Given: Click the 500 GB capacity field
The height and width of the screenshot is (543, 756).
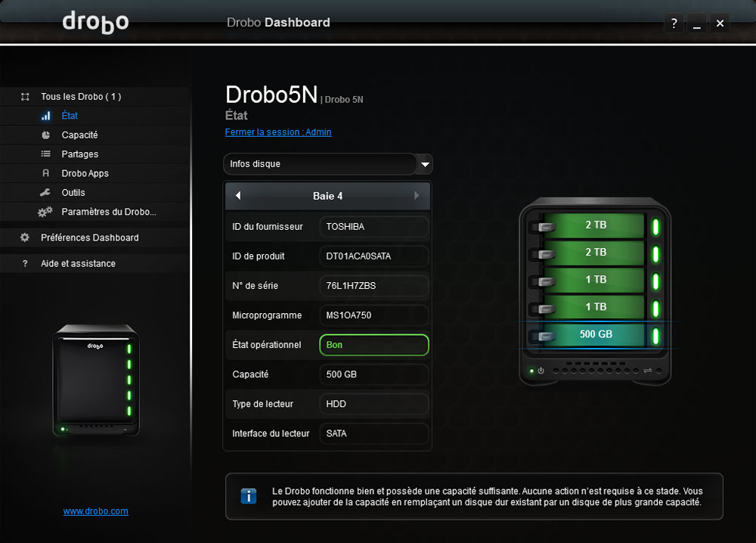Looking at the screenshot, I should 373,374.
